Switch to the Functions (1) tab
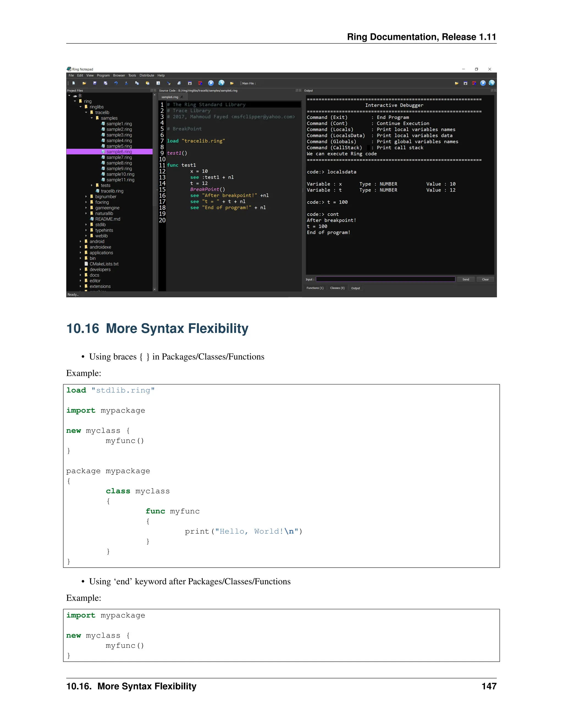The height and width of the screenshot is (728, 563). 315,288
